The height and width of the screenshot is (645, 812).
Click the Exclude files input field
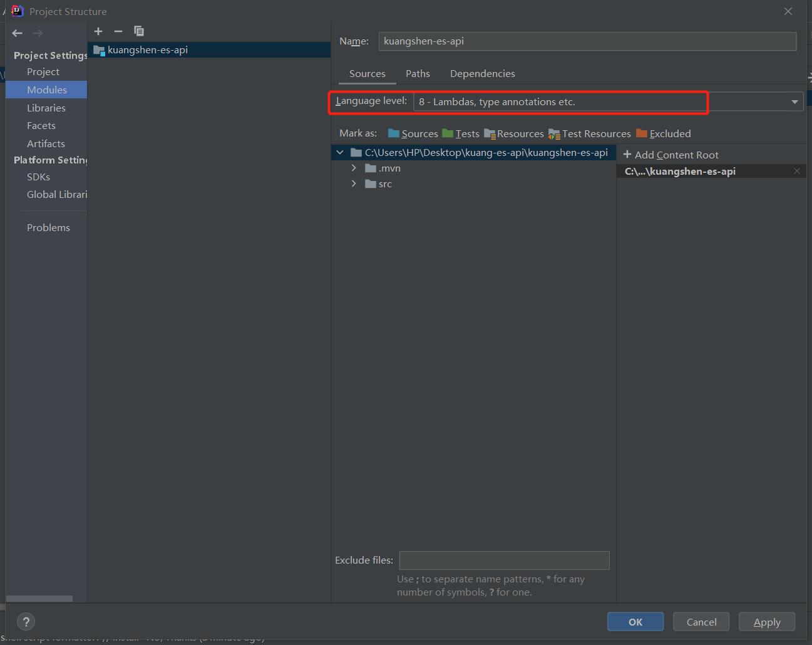(504, 560)
